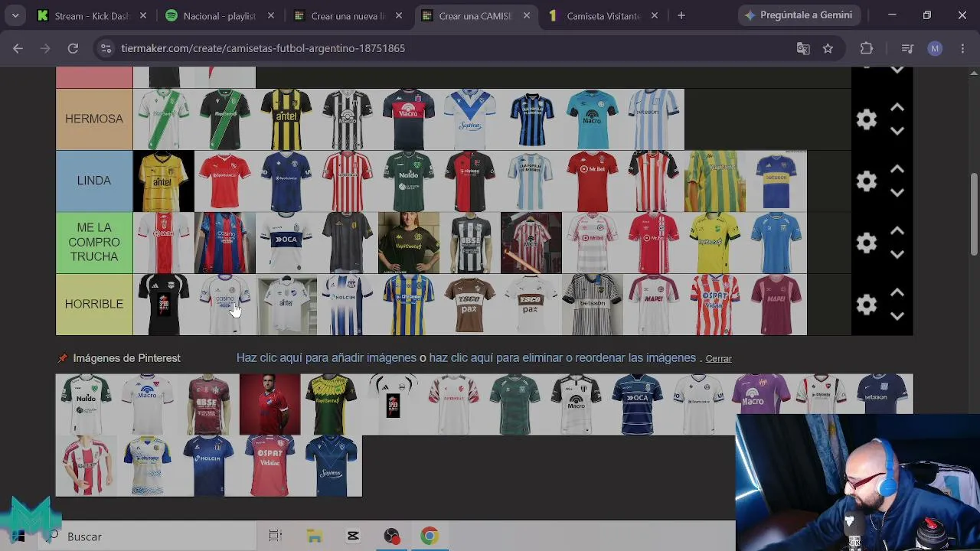Viewport: 980px width, 551px height.
Task: Move ME LA COMPRO TRUCHA tier up
Action: [x=897, y=231]
